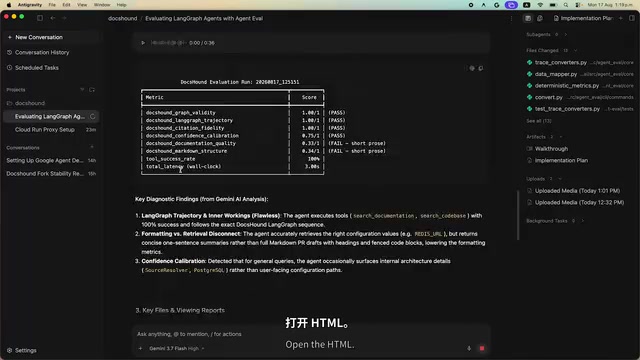Navigate forward with the right arrow
Screen dimensions: 640x360
(64, 18)
